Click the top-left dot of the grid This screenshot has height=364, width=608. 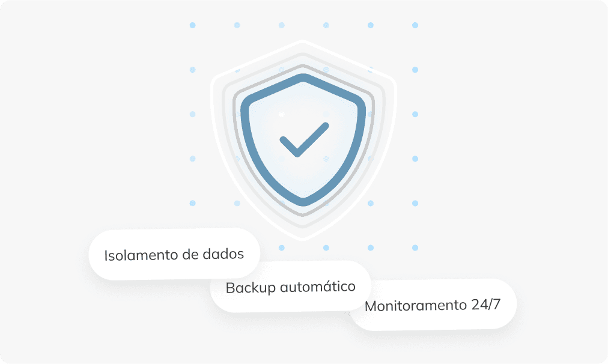pos(192,25)
